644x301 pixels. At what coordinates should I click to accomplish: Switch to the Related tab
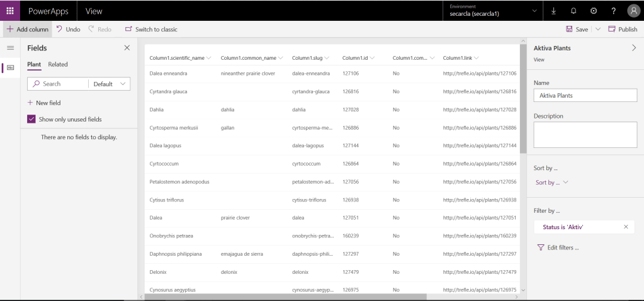(x=58, y=64)
